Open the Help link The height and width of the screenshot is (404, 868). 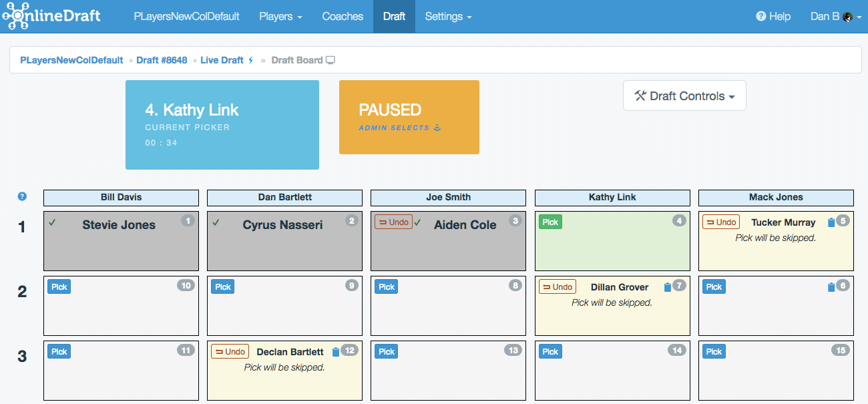773,17
